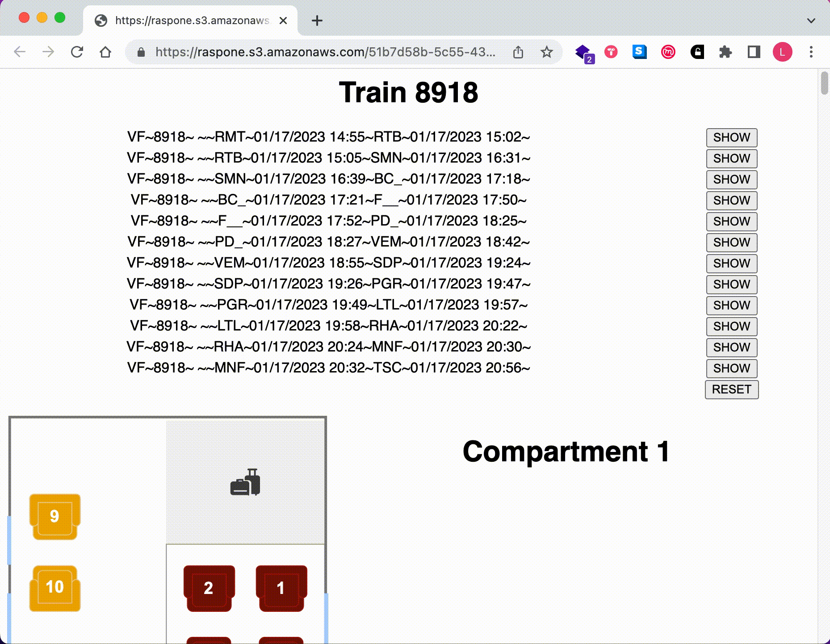Open the browser home page
Screen dimensions: 830x644
tap(105, 52)
